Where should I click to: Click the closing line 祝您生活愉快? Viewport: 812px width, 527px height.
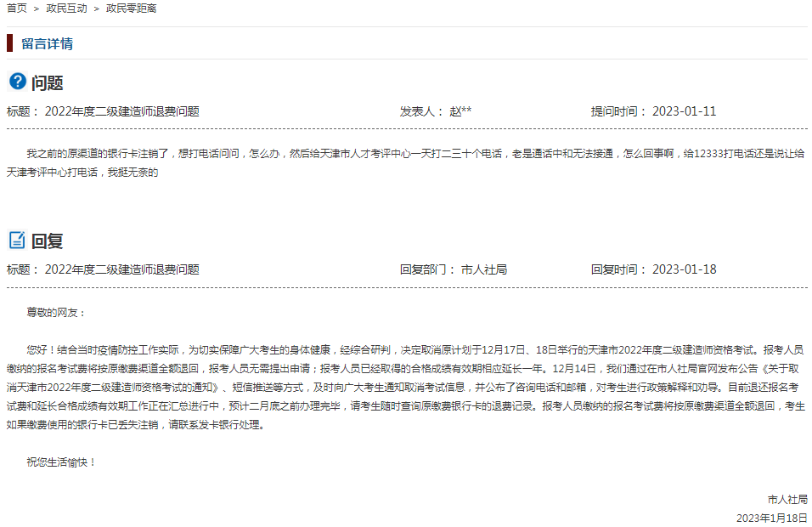(60, 462)
